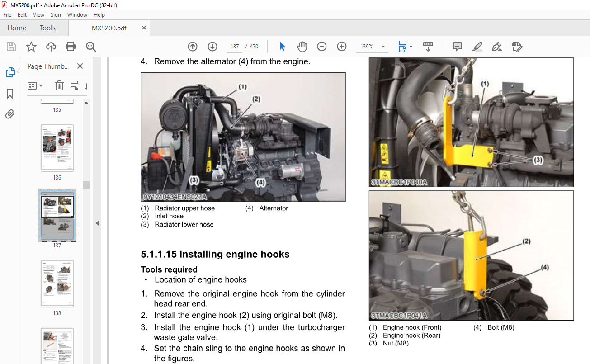Click the rear hook photo 3TMACBC1P041A

(471, 255)
